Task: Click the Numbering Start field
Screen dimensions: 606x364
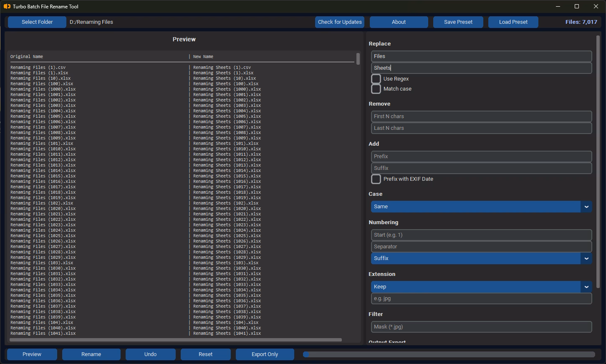Action: coord(481,235)
